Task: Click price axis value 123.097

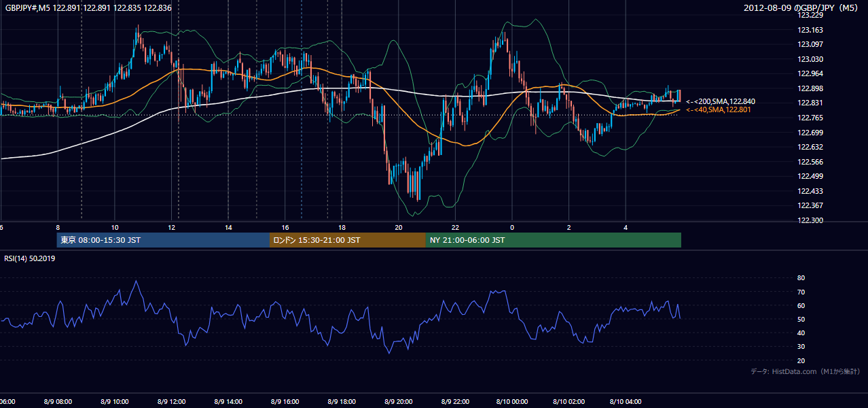Action: point(811,44)
